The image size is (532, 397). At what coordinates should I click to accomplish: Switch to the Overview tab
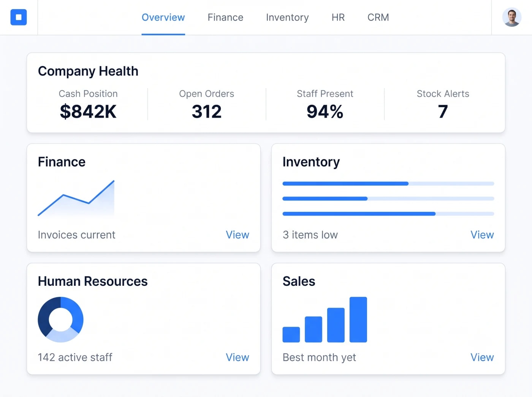[x=163, y=17]
